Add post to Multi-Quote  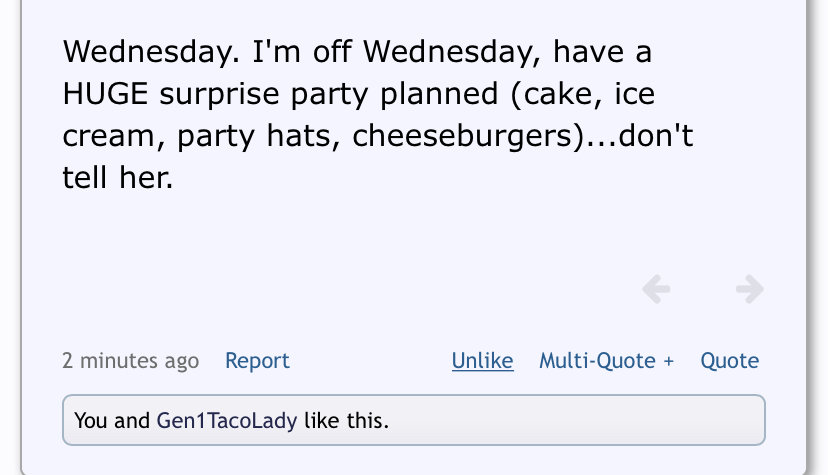tap(606, 361)
